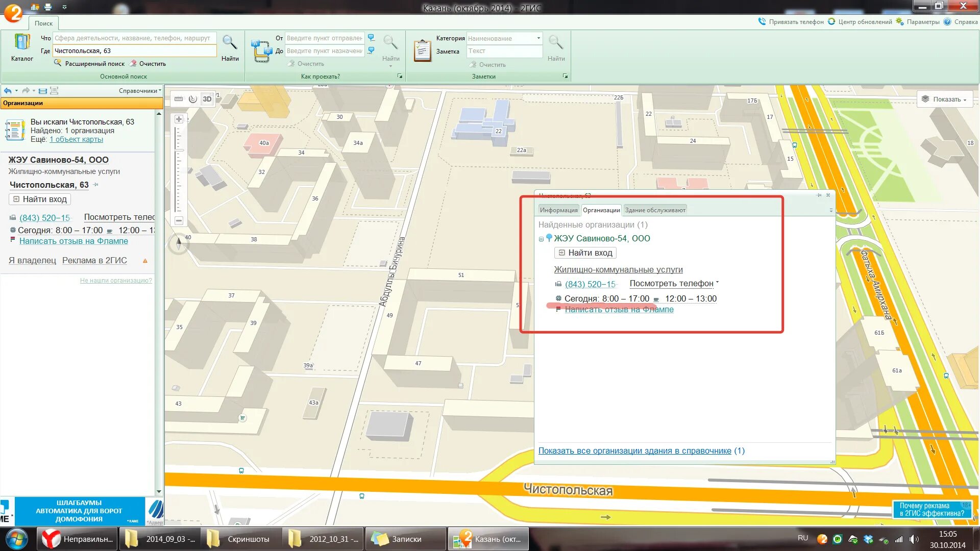Go forward with the grey arrow in Справочники panel
980x551 pixels.
(x=26, y=91)
